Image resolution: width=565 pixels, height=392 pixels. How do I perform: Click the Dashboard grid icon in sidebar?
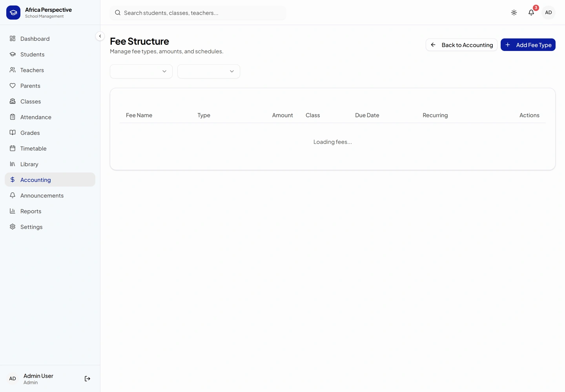point(13,38)
